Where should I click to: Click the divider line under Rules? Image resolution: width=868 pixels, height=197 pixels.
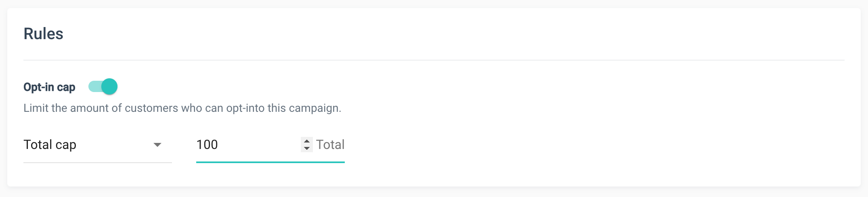[434, 60]
